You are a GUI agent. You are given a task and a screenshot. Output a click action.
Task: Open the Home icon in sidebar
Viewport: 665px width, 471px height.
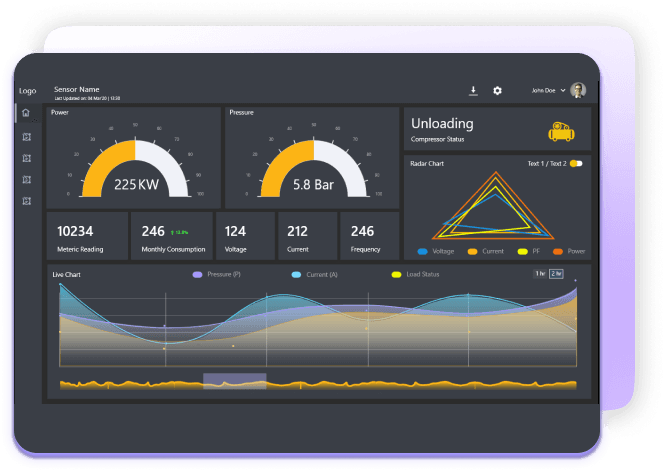coord(26,113)
